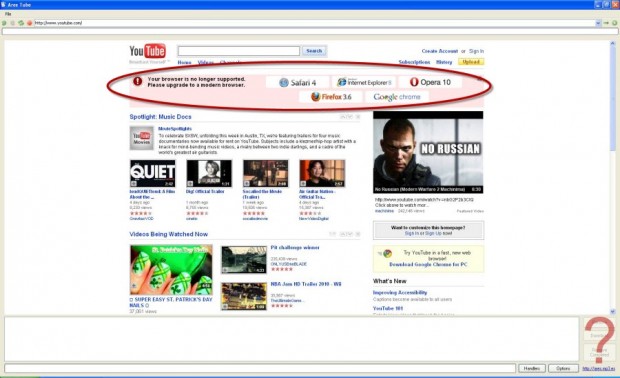Click the page scrollbar down arrow

(613, 312)
